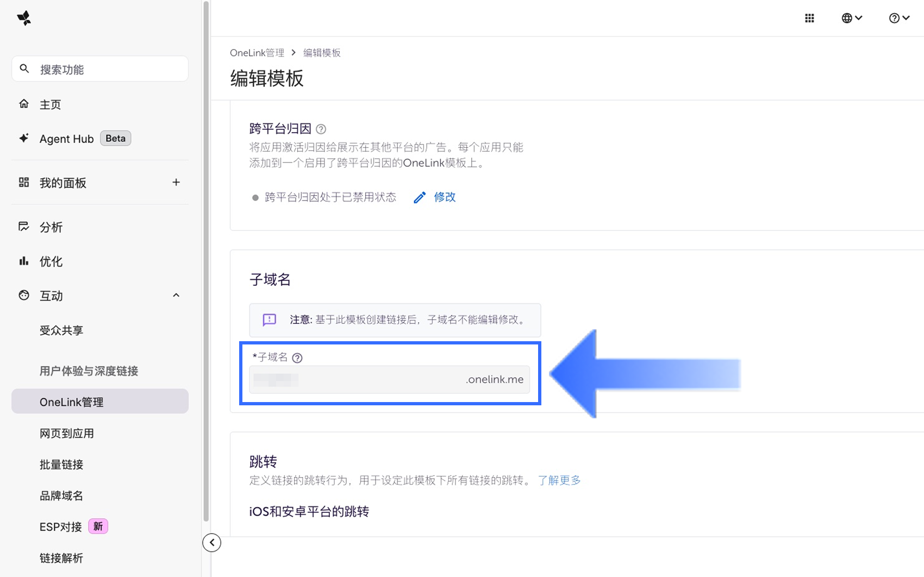Add a new dashboard with plus icon

(x=176, y=183)
